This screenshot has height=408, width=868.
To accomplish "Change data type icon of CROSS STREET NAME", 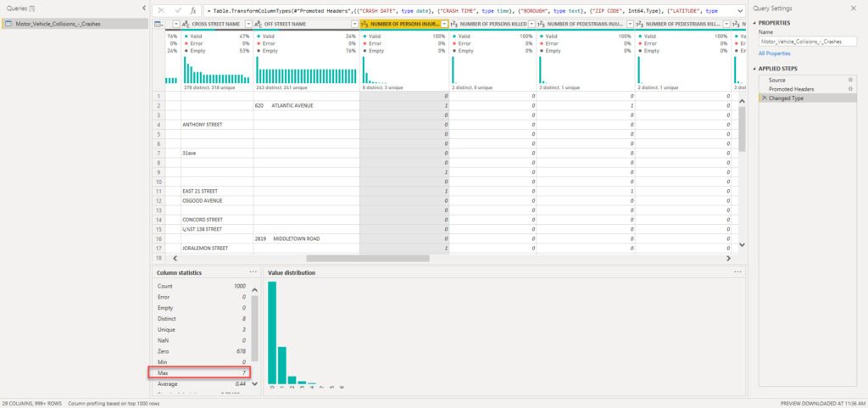I will click(x=186, y=25).
